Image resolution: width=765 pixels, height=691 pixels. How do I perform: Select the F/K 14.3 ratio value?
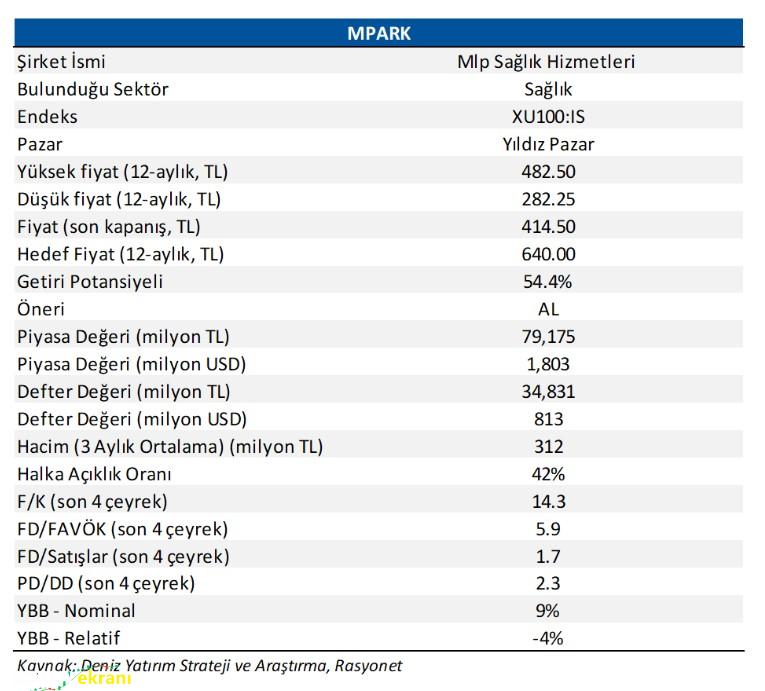click(548, 501)
